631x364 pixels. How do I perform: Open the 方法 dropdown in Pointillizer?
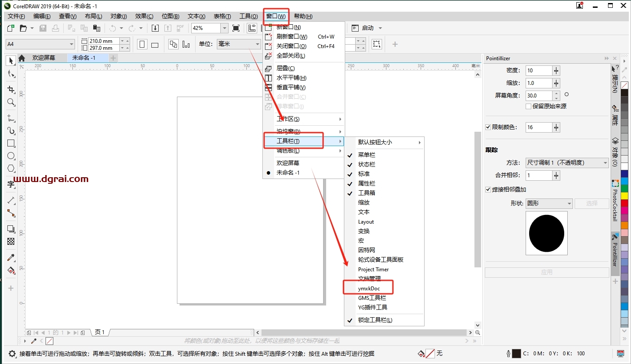point(567,163)
